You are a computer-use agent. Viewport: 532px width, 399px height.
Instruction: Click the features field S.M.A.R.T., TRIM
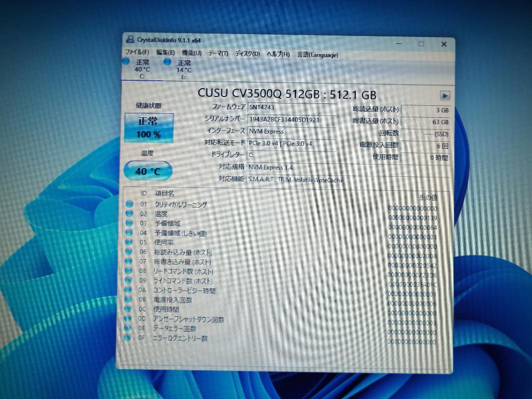pyautogui.click(x=348, y=179)
